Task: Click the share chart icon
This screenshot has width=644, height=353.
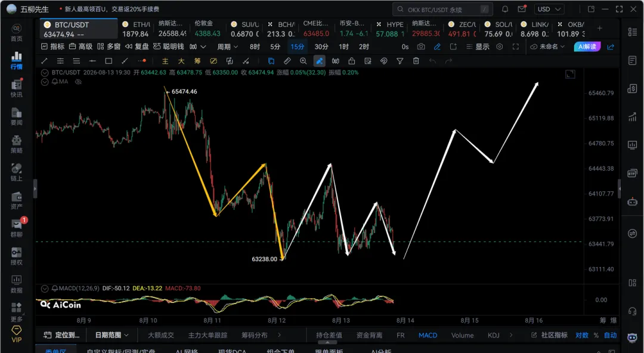Action: 611,47
